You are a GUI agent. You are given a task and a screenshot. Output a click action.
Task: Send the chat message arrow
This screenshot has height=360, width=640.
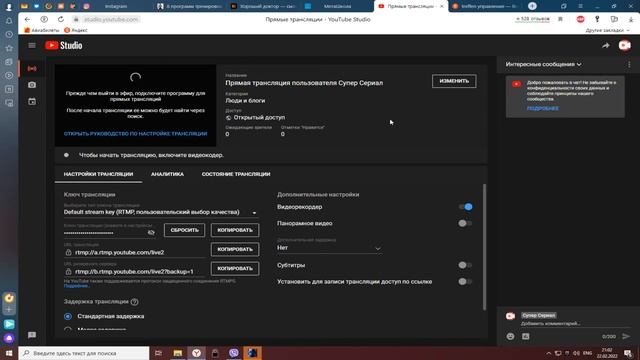(626, 336)
